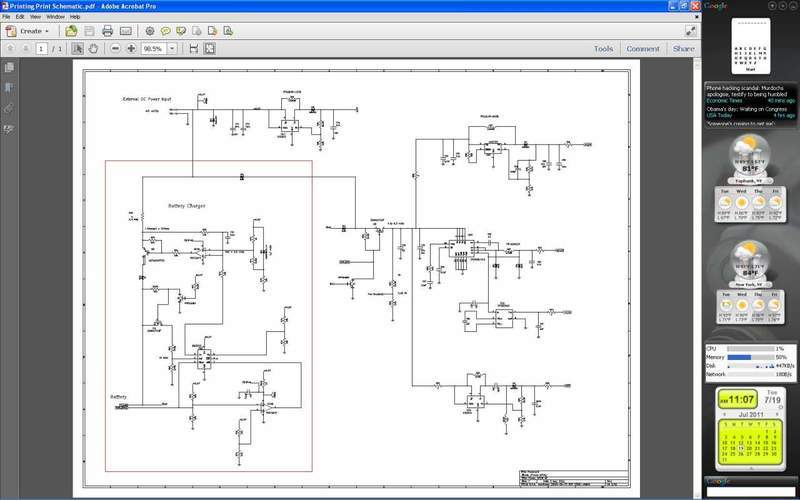Send the file using the email icon
The height and width of the screenshot is (500, 800).
(x=125, y=31)
